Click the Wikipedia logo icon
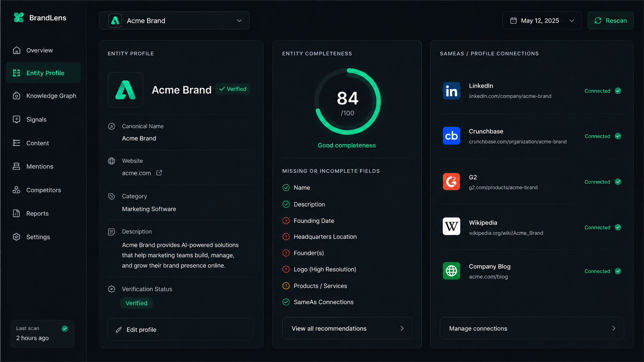 click(x=451, y=227)
